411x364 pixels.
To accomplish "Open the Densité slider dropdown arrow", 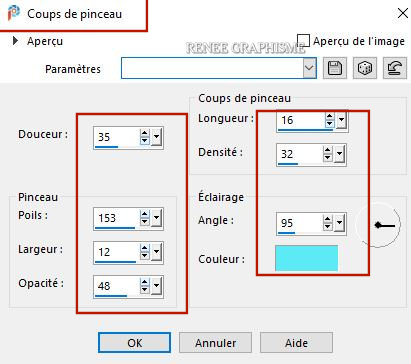I will point(340,154).
